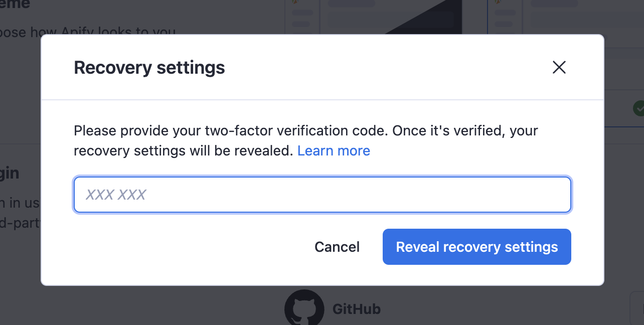
Task: Click the GitHub label text
Action: tap(356, 309)
